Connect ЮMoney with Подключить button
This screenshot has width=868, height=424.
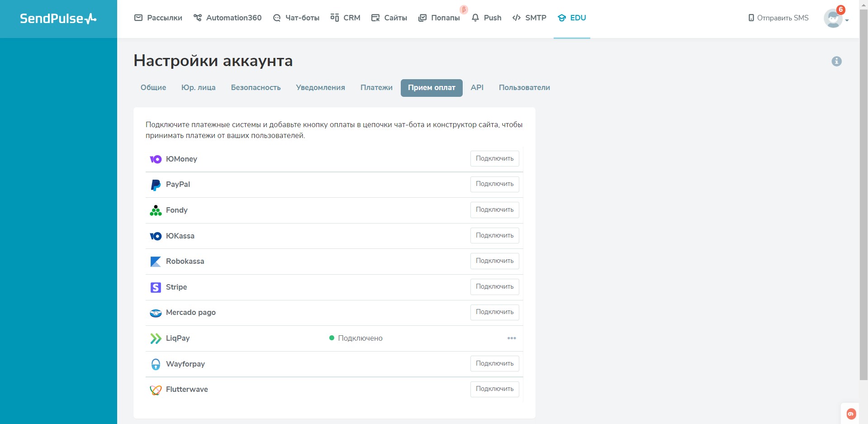(x=495, y=159)
